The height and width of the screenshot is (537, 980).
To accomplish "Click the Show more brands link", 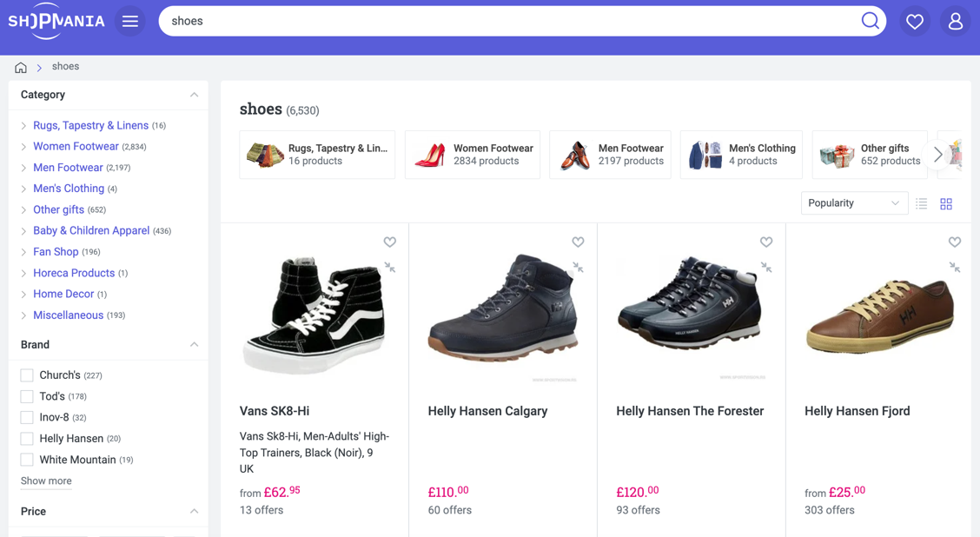I will point(45,481).
